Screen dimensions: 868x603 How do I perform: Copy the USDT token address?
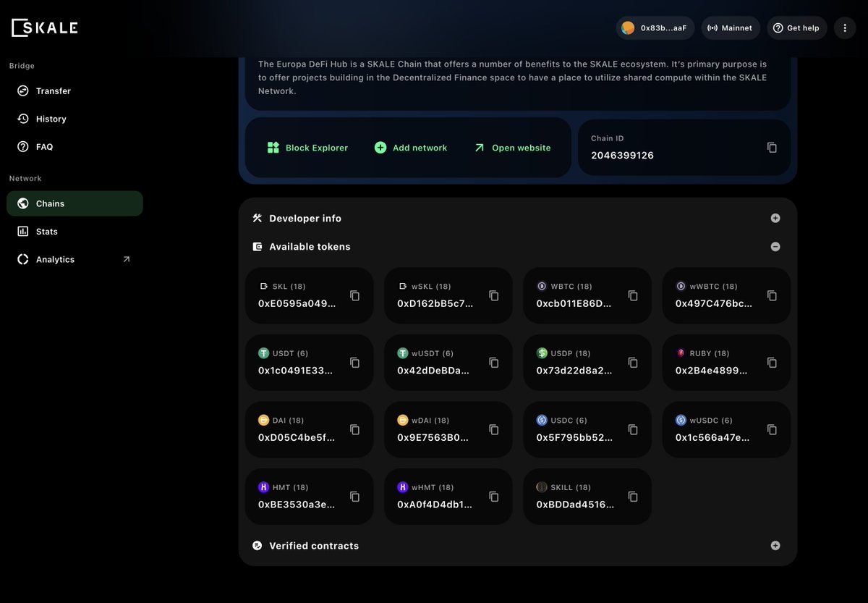click(354, 363)
